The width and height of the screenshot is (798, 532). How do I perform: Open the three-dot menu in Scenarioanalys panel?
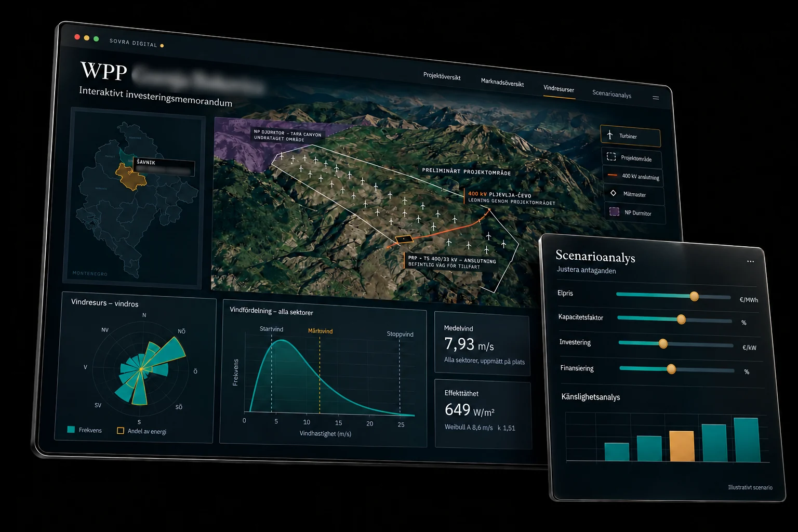tap(750, 261)
